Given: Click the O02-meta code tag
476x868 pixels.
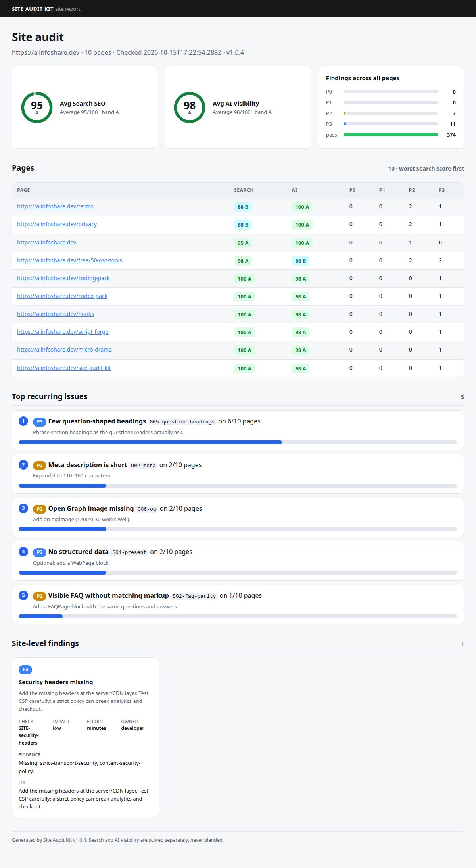Looking at the screenshot, I should click(x=143, y=465).
